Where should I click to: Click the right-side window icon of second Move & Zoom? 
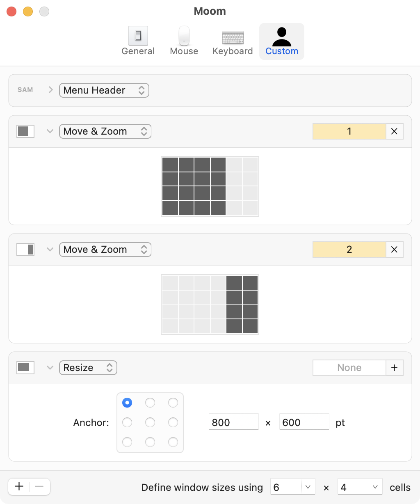click(x=25, y=250)
